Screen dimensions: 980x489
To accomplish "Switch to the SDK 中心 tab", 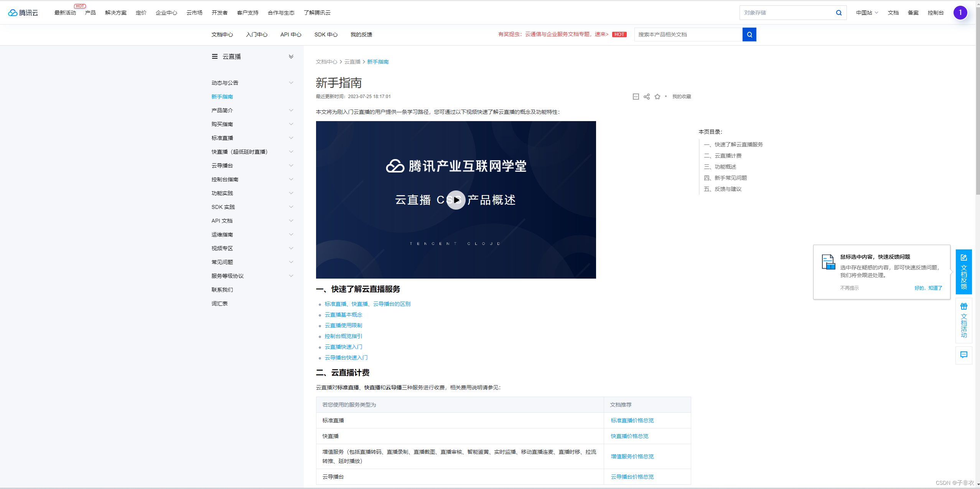I will (x=326, y=34).
